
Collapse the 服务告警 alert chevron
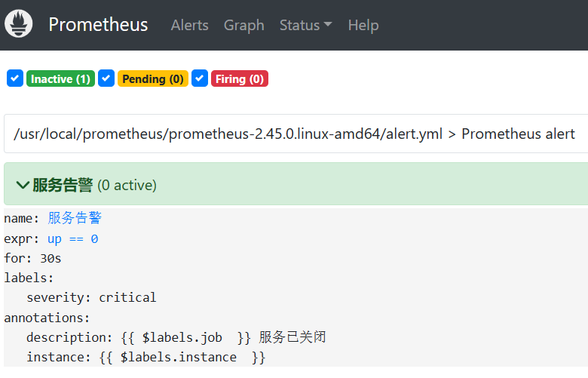23,185
